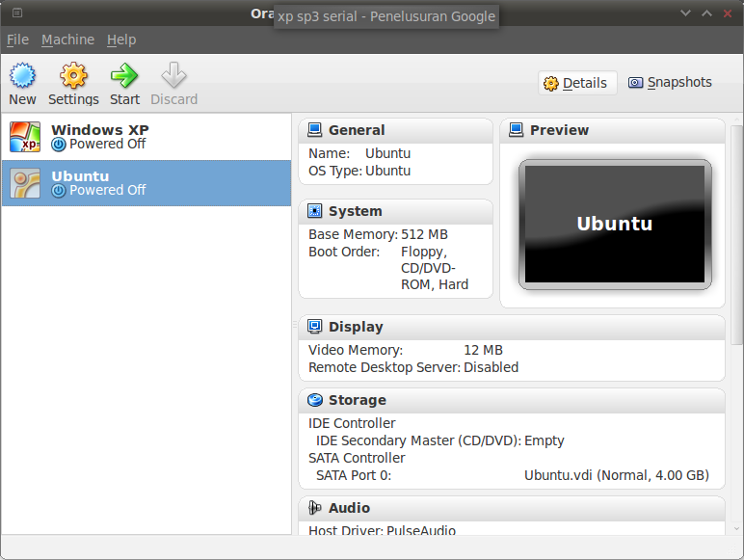The width and height of the screenshot is (744, 560).
Task: Click the scrollbar down arrow
Action: tap(736, 528)
